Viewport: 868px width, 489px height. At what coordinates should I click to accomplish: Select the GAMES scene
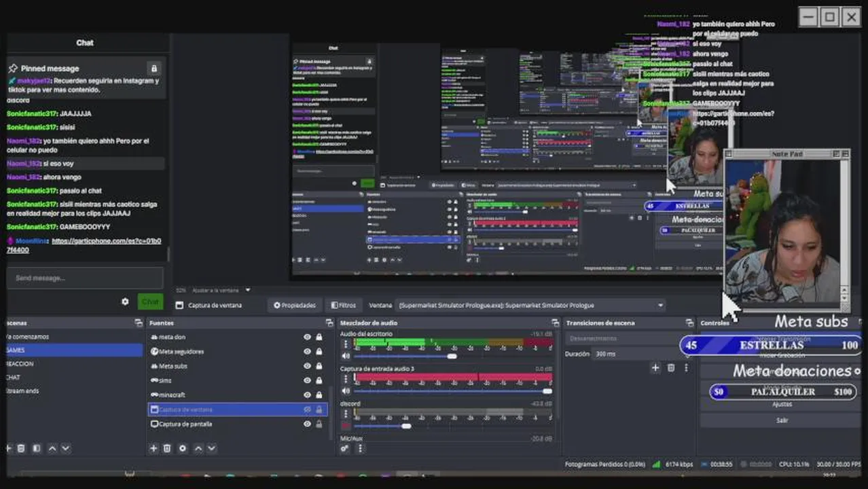pos(73,350)
